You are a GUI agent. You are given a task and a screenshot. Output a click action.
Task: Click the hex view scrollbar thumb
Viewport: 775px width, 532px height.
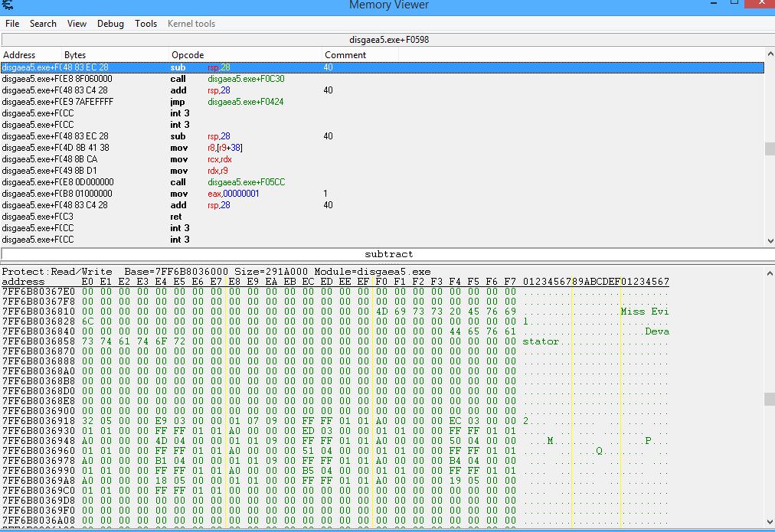point(770,399)
